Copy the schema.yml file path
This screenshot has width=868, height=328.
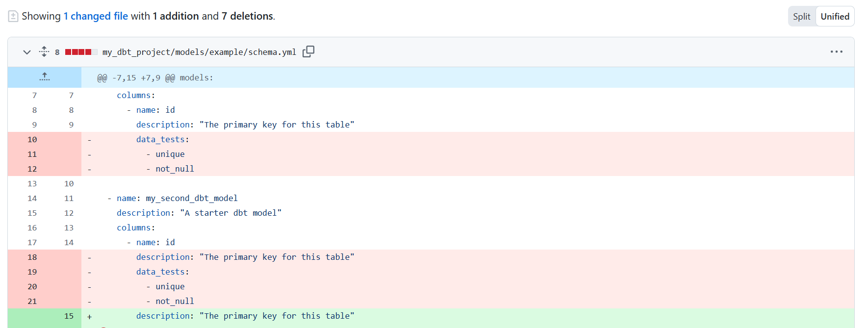[308, 51]
